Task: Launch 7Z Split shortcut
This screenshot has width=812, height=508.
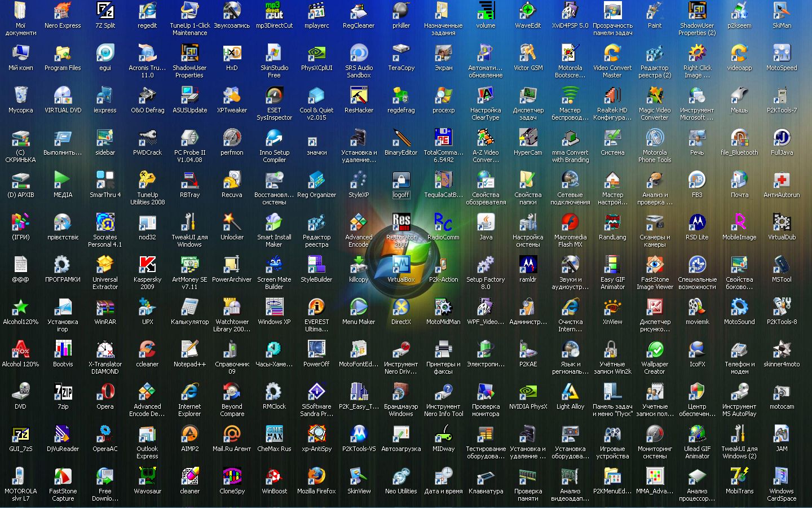Action: 105,10
